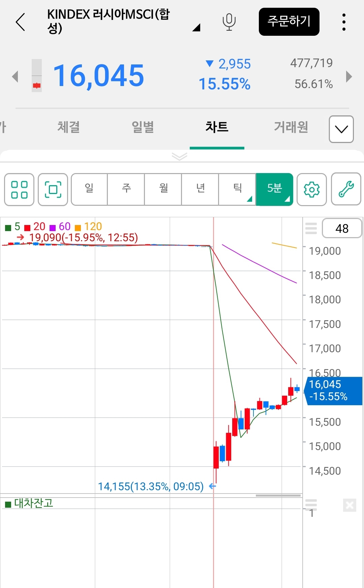Tap the fullscreen chart icon
364x588 pixels.
tap(53, 190)
